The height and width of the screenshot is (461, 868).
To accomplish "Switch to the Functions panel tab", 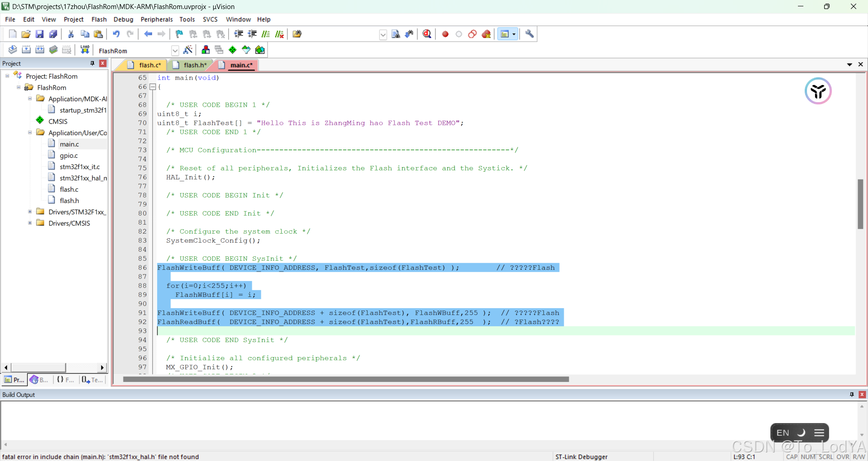I will point(66,380).
